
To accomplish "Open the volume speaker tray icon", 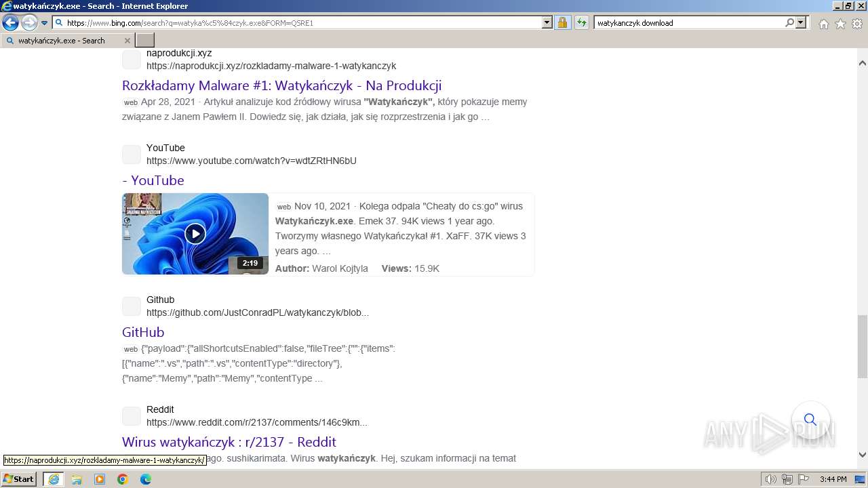I will [x=771, y=479].
